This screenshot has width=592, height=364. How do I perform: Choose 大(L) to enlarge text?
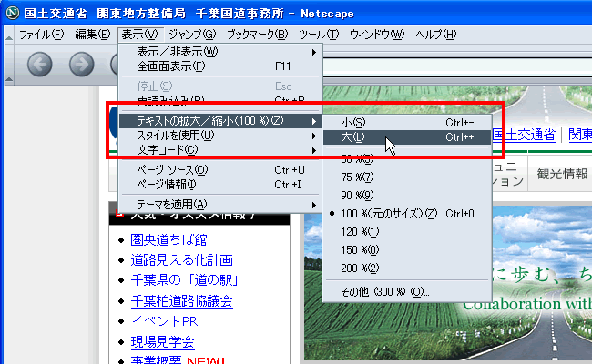[407, 137]
